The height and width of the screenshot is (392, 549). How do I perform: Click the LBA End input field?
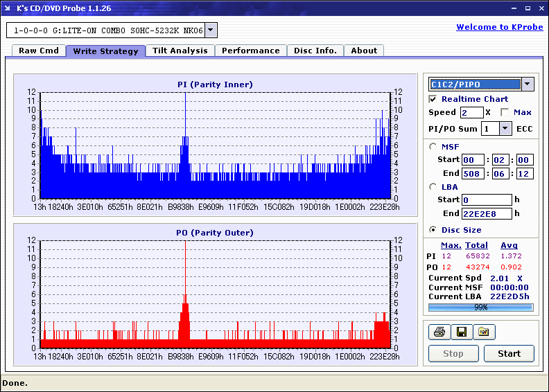[487, 213]
